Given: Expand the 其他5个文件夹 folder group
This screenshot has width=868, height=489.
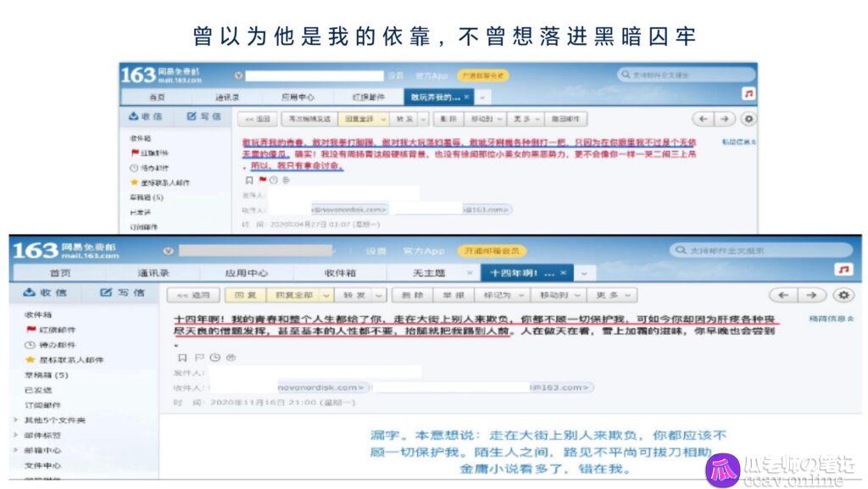Looking at the screenshot, I should [x=16, y=420].
